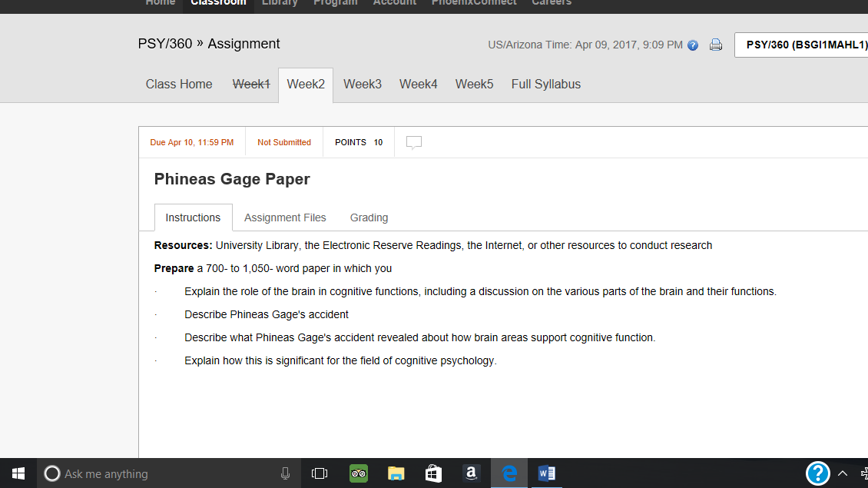Click the Microsoft Edge taskbar icon
Viewport: 868px width, 488px height.
click(509, 473)
